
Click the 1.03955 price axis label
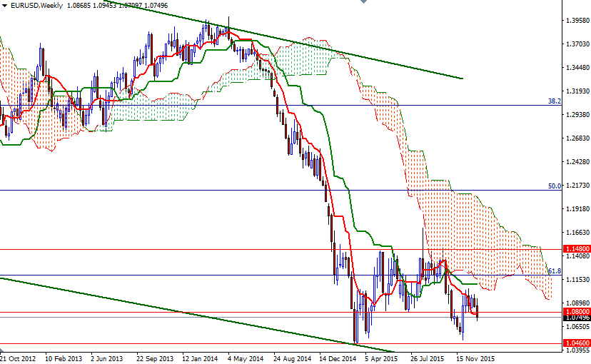click(577, 350)
